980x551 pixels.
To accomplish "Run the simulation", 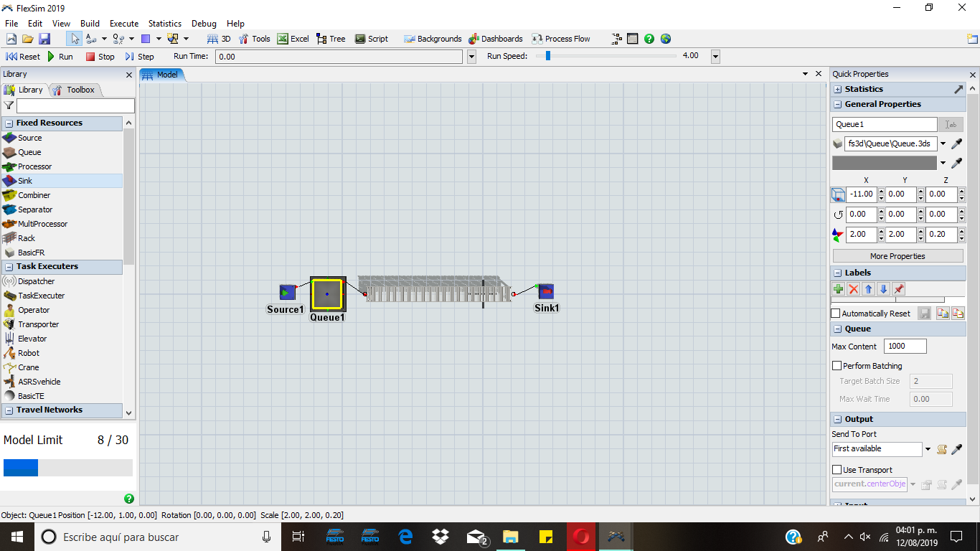I will [x=60, y=56].
